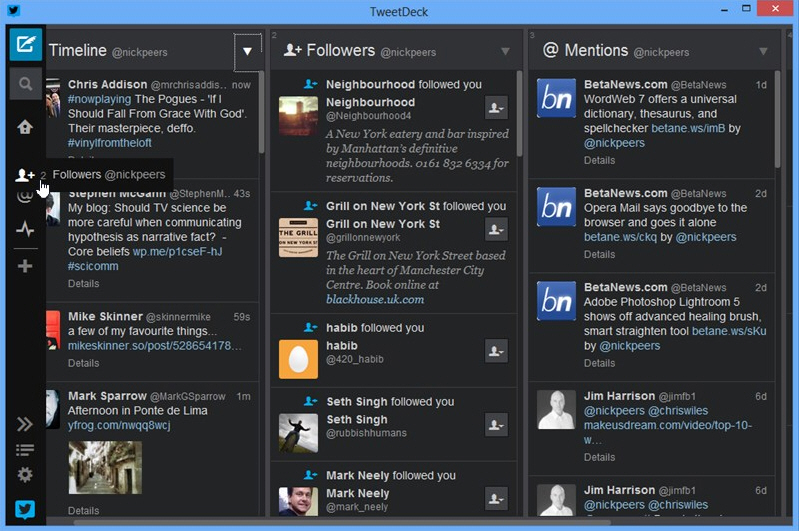Open makeusdream.com/video link
The width and height of the screenshot is (799, 531).
(x=668, y=432)
